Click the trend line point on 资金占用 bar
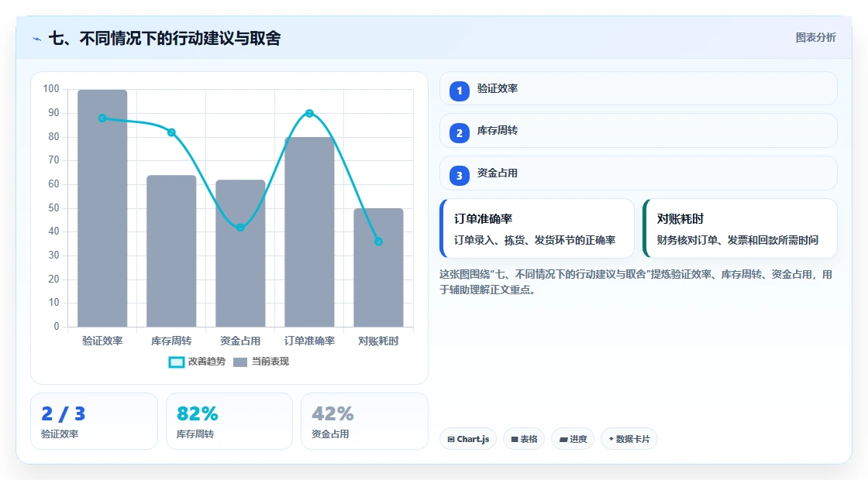The width and height of the screenshot is (868, 480). click(240, 228)
